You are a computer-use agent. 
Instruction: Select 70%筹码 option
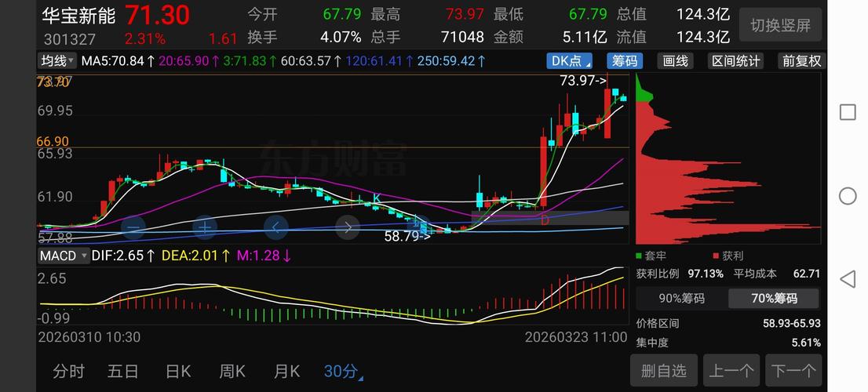(774, 299)
